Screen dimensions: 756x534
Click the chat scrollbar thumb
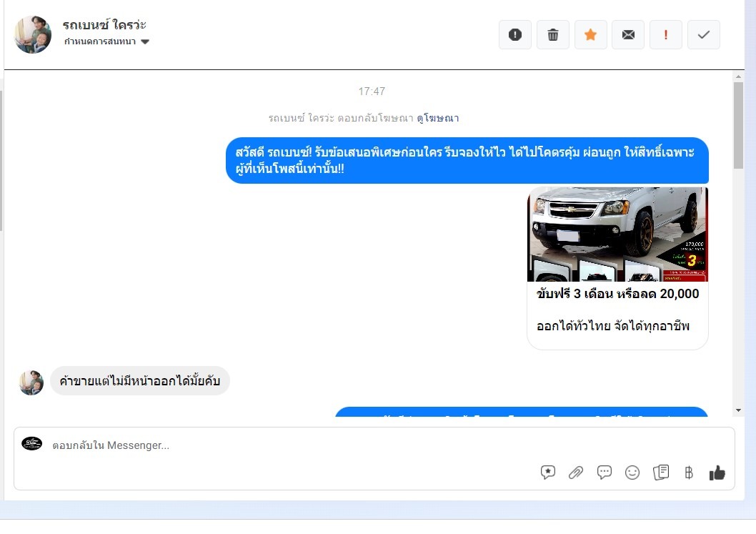(738, 125)
